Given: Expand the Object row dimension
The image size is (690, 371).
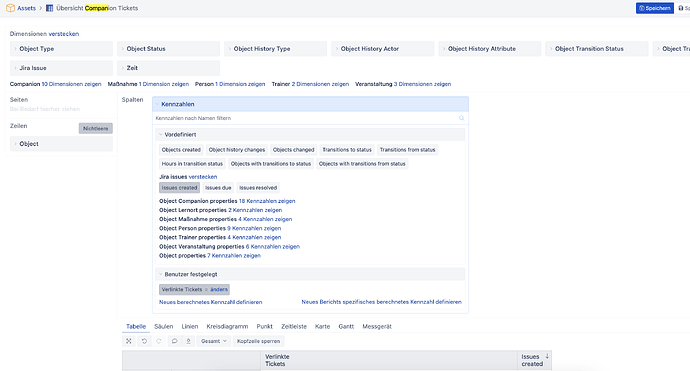Looking at the screenshot, I should 61,144.
